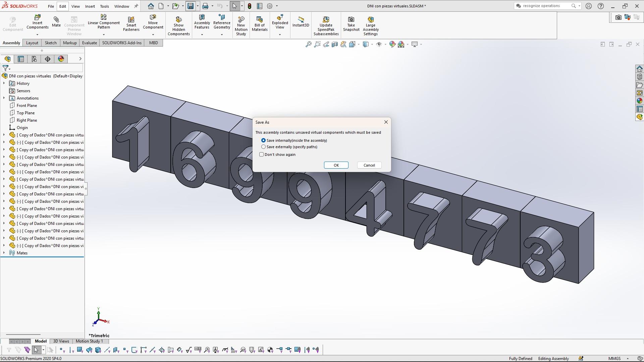
Task: Click Cancel in Save As dialog
Action: coord(369,165)
